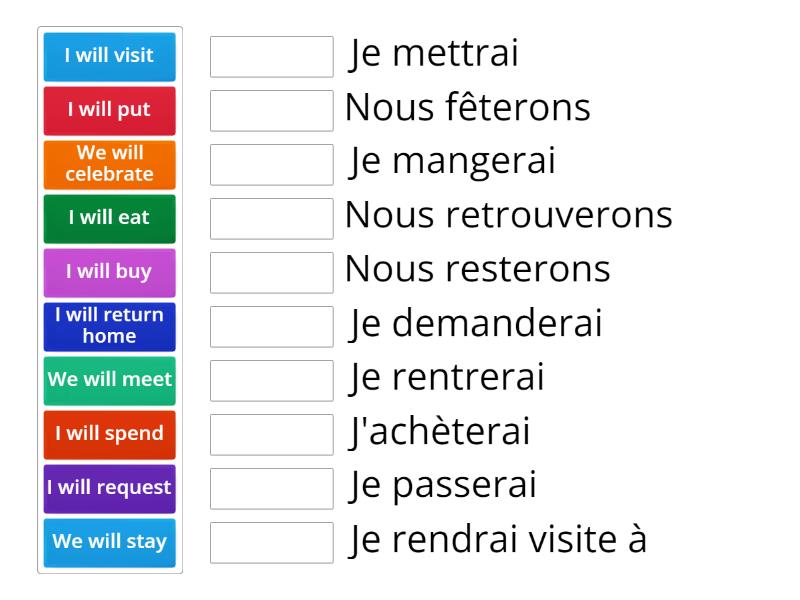
Task: Select the box next to 'Je rentrerai'
Action: 271,380
